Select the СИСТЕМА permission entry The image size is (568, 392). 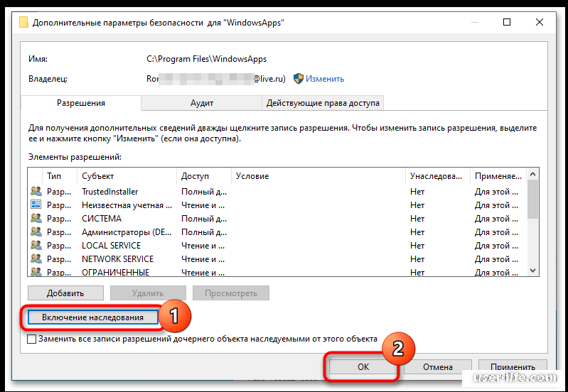click(277, 219)
